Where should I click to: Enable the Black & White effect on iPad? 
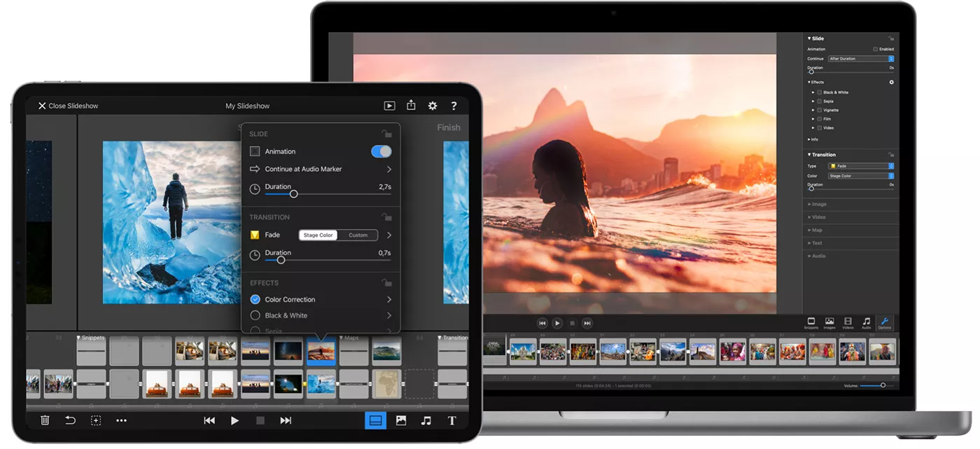click(x=255, y=316)
